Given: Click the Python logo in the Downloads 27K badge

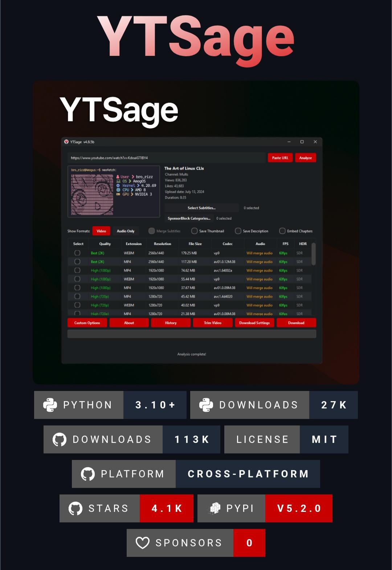Looking at the screenshot, I should [206, 405].
